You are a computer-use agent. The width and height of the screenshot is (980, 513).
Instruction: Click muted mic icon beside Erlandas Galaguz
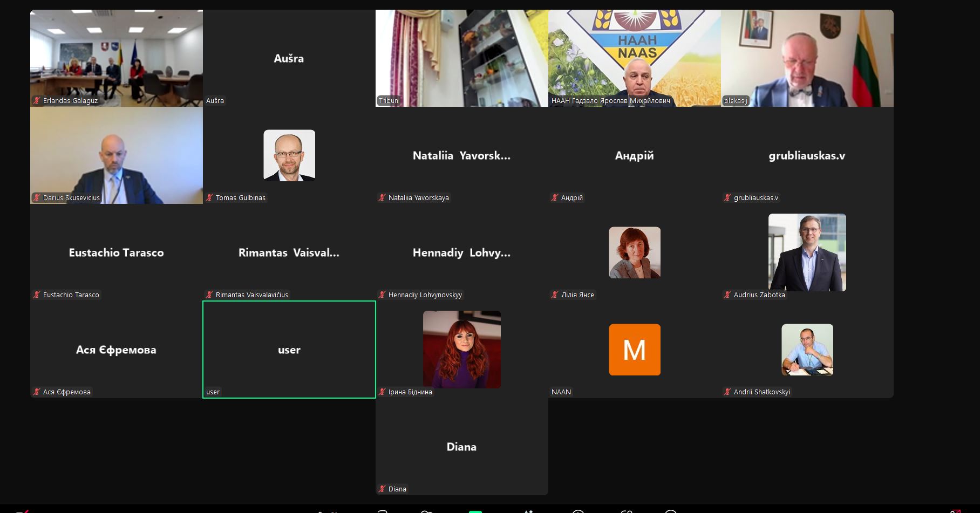coord(37,101)
